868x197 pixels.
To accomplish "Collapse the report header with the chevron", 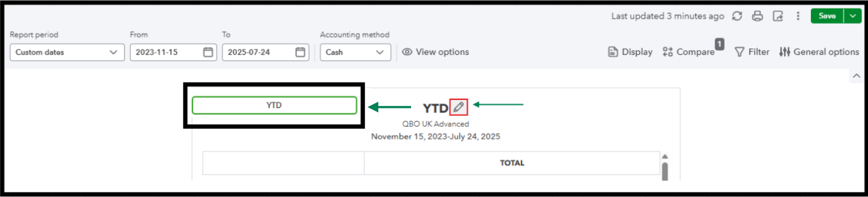I will (x=857, y=76).
